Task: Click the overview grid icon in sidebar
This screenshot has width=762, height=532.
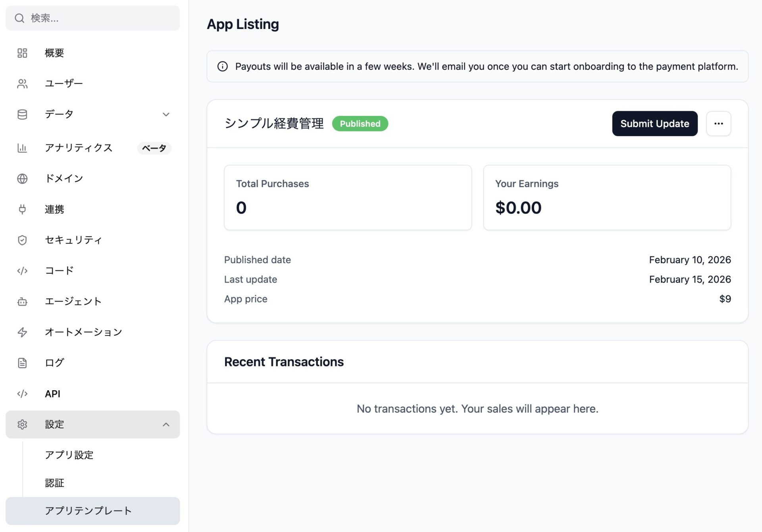Action: 22,53
